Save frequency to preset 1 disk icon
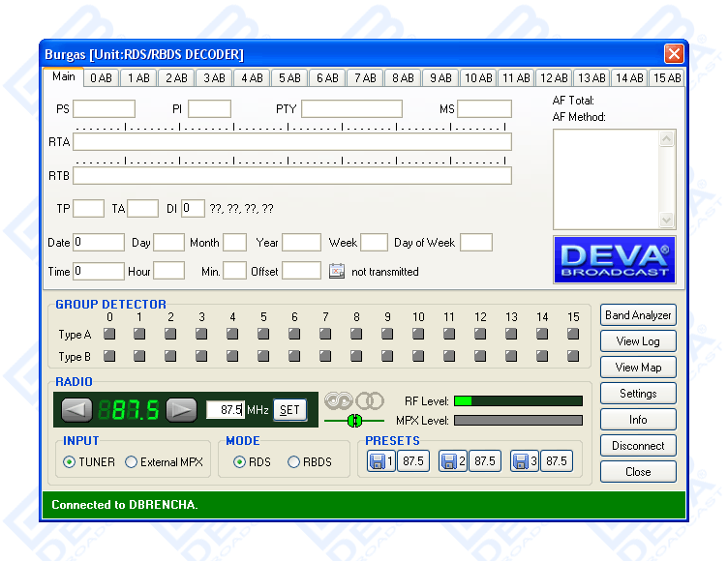Screen dimensions: 728x561 click(377, 461)
